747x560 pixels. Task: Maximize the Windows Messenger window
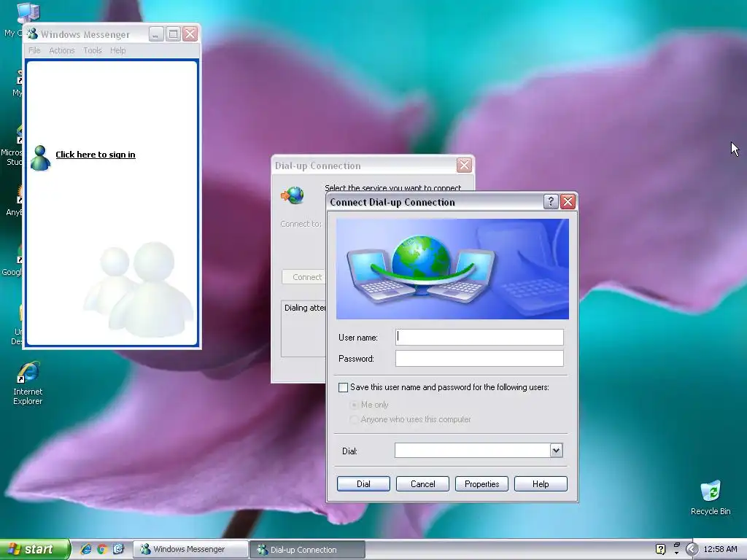click(x=173, y=34)
